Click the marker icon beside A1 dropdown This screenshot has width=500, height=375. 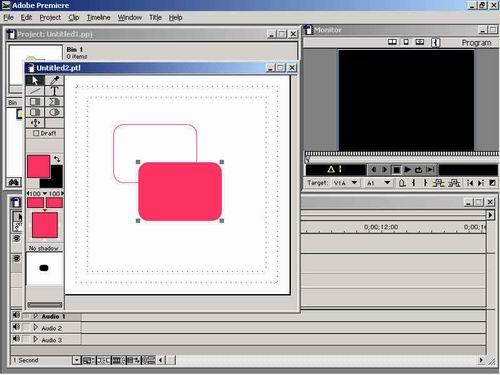pyautogui.click(x=402, y=183)
